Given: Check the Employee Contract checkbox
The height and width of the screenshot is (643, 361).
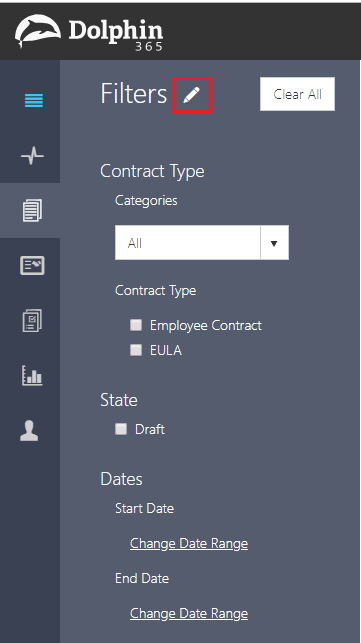Looking at the screenshot, I should point(136,325).
